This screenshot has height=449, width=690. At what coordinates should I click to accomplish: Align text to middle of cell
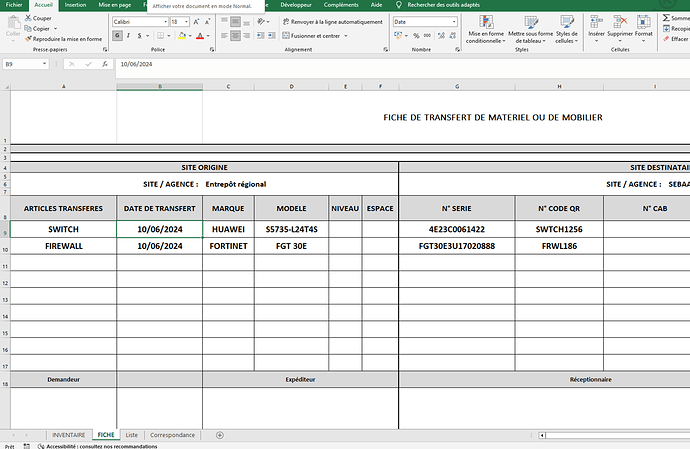[235, 22]
